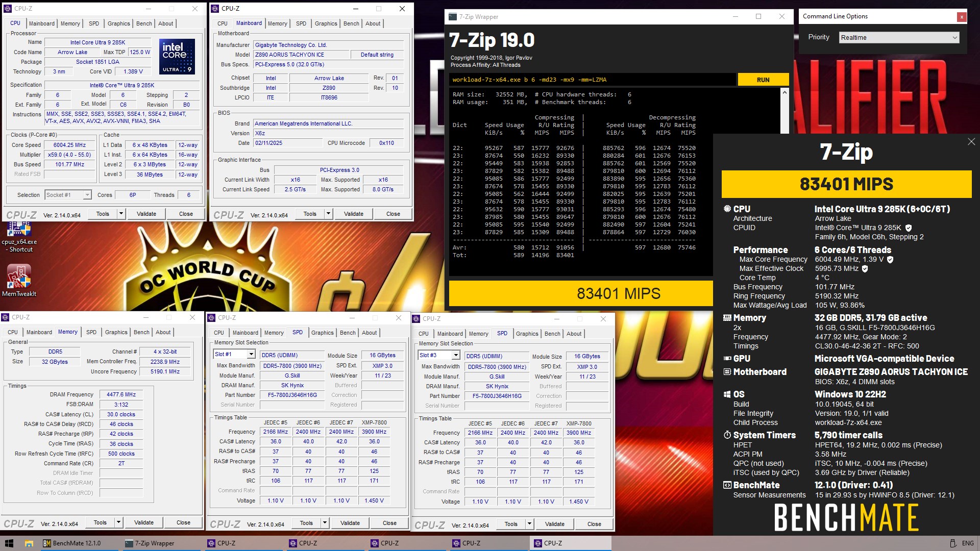Close the Command Line Options window

[x=962, y=17]
